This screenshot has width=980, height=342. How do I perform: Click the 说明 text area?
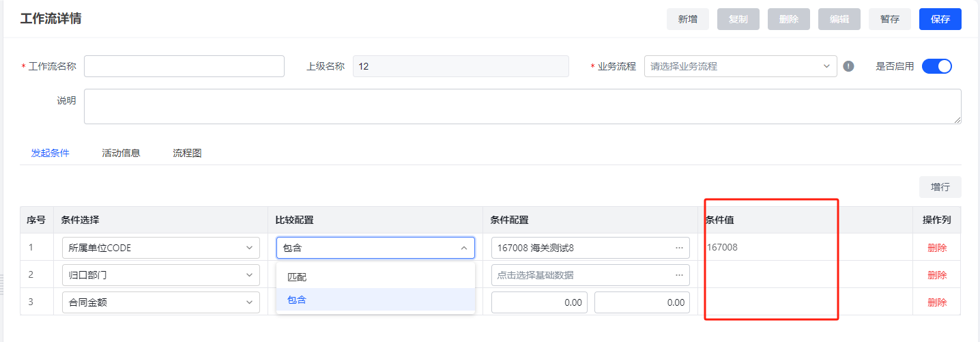(x=523, y=106)
